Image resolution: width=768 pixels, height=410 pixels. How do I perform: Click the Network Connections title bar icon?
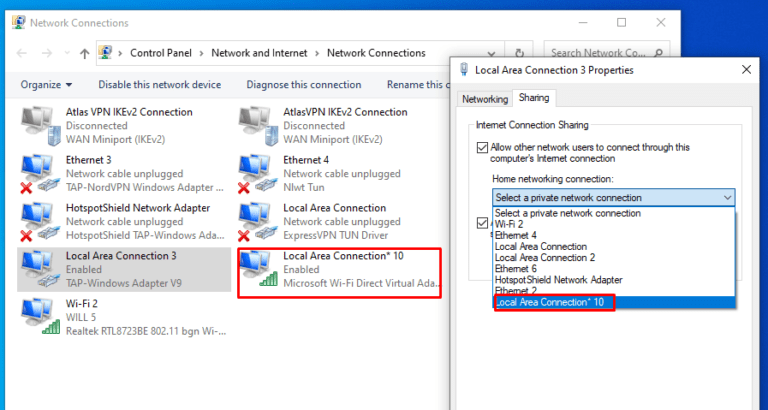click(x=19, y=23)
